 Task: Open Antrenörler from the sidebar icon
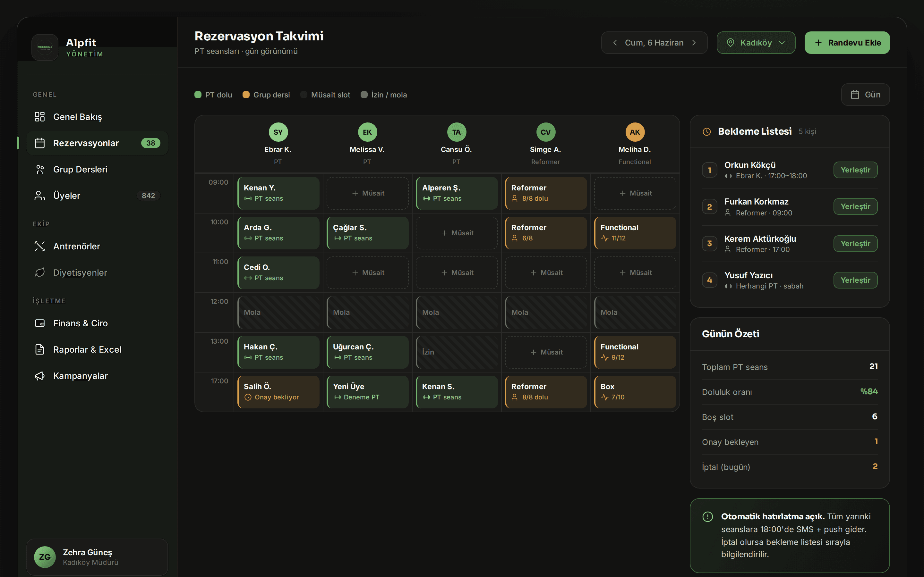coord(40,246)
